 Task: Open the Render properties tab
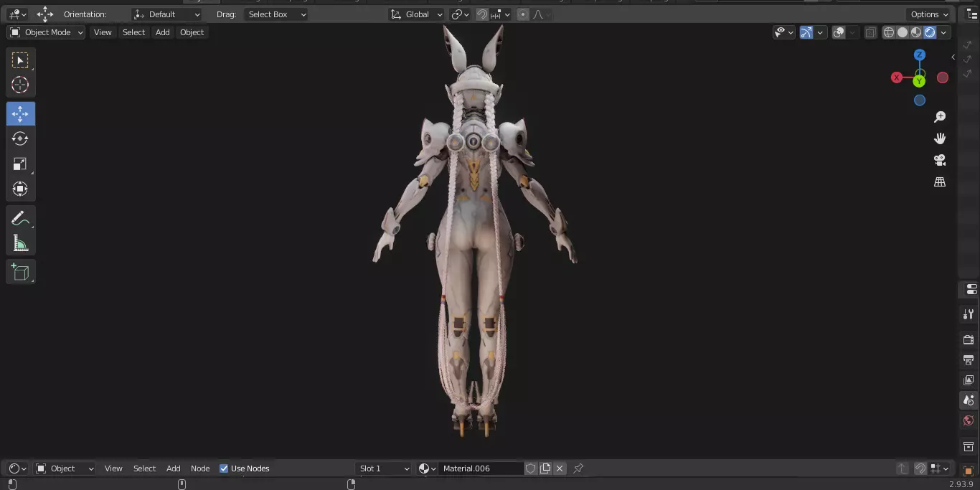pyautogui.click(x=969, y=339)
